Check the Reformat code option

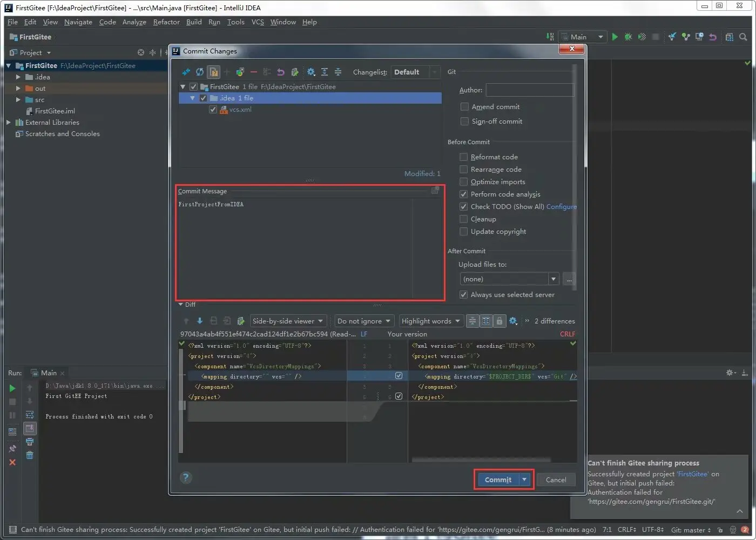463,157
